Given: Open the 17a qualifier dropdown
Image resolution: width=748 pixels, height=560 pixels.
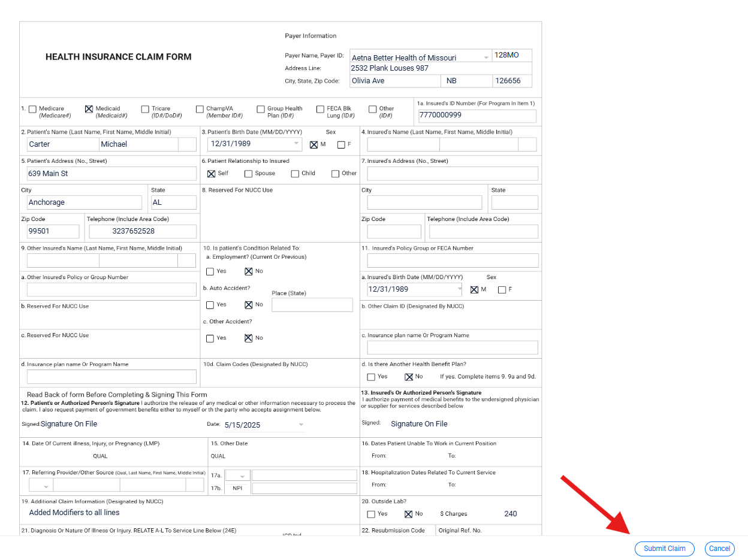Looking at the screenshot, I should point(242,477).
